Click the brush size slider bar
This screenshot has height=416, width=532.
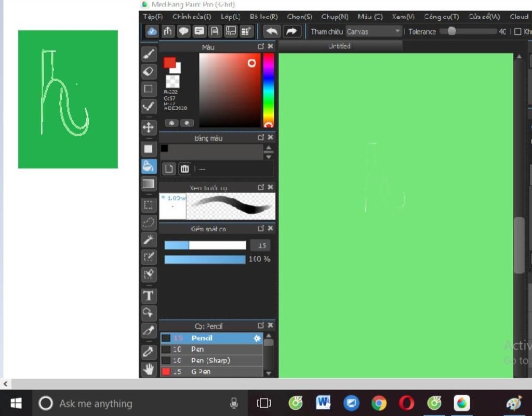(205, 245)
